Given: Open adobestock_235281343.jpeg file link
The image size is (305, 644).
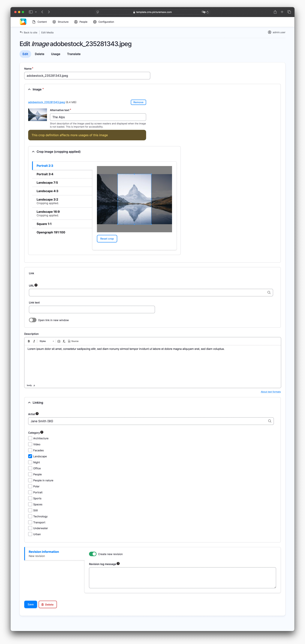Looking at the screenshot, I should pyautogui.click(x=47, y=102).
